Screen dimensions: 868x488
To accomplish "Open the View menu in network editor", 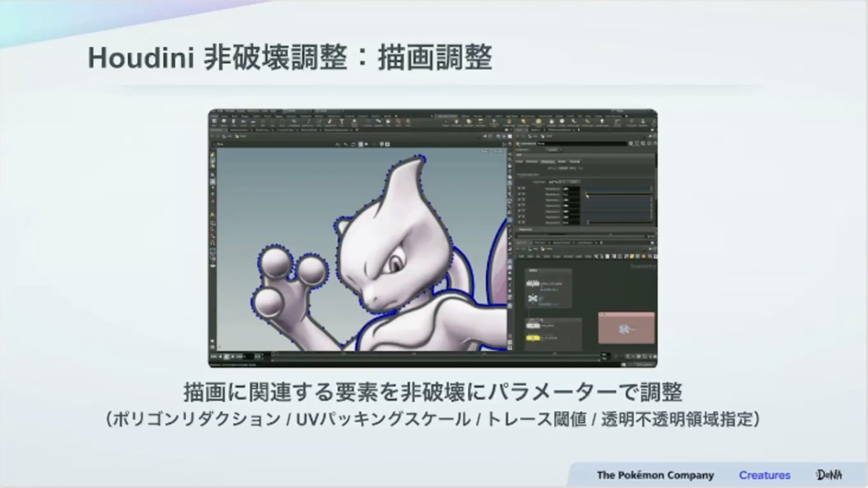I will click(x=546, y=257).
